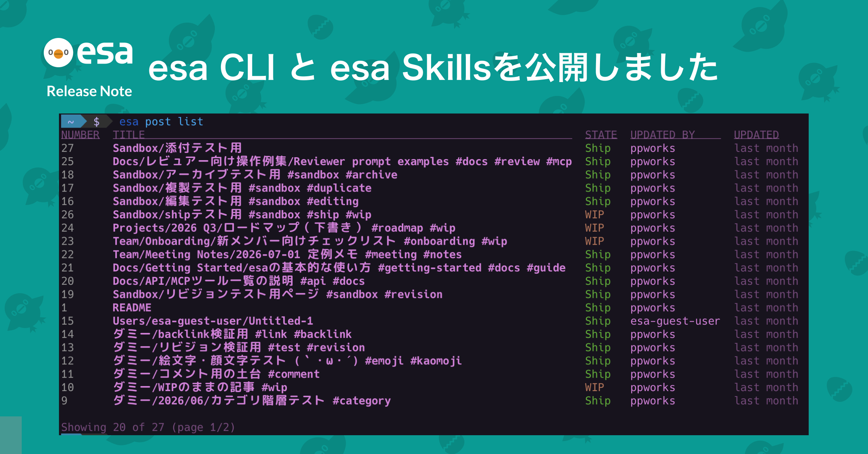Select the title "Docs/レビュアー向け操作例集/Reviewer prompt examples"
Image resolution: width=868 pixels, height=454 pixels.
click(x=281, y=162)
